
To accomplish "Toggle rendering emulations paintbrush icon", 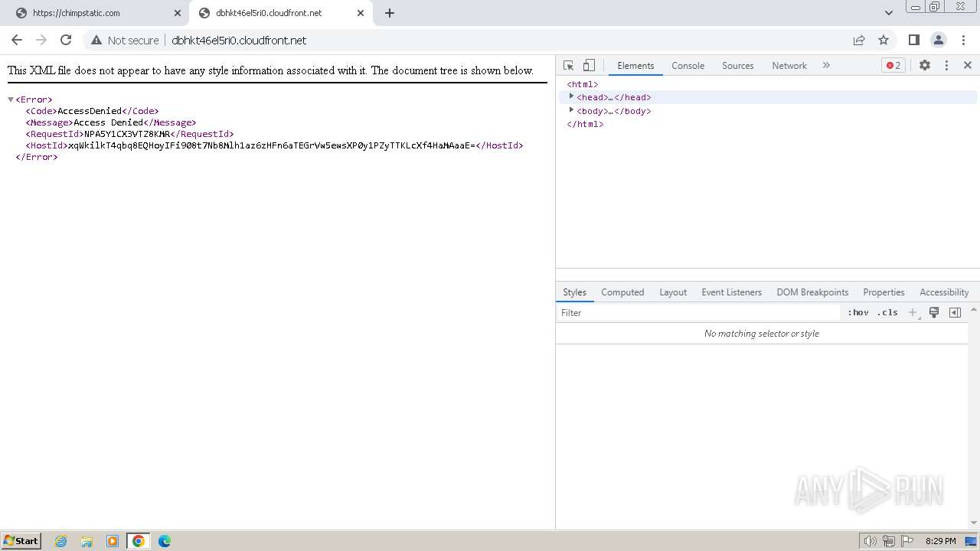I will (x=934, y=312).
